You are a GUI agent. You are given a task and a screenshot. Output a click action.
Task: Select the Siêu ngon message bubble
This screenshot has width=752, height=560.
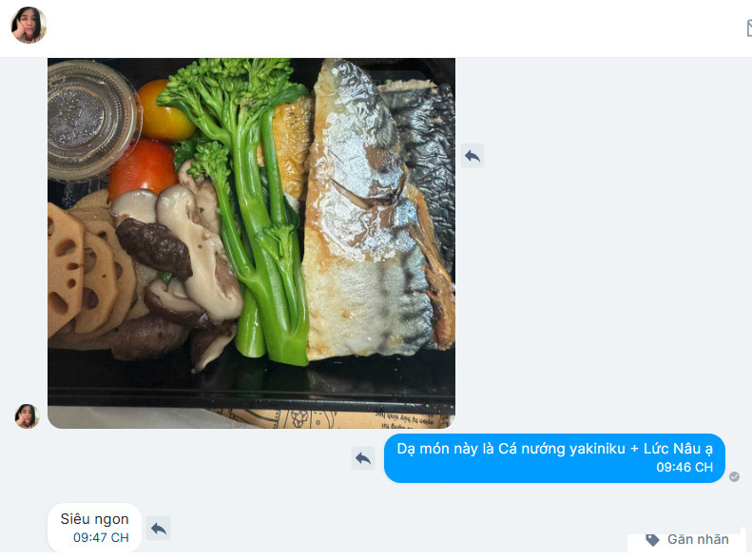pos(94,528)
